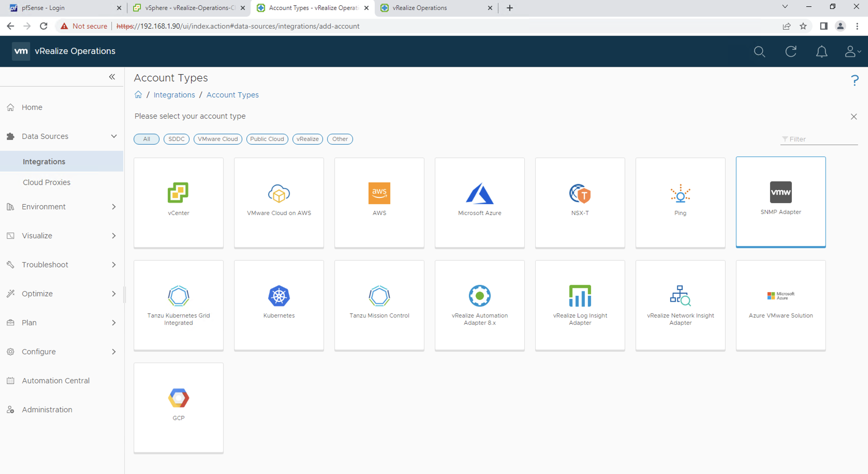The width and height of the screenshot is (868, 474).
Task: Close the account type selection panel
Action: click(854, 117)
